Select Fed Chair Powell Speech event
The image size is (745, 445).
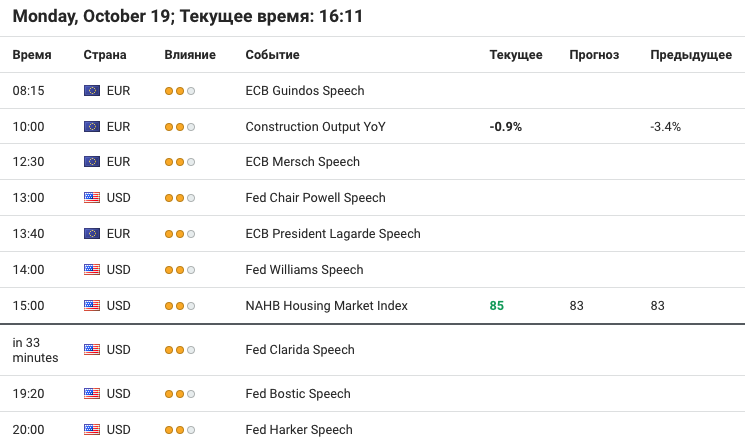(315, 198)
